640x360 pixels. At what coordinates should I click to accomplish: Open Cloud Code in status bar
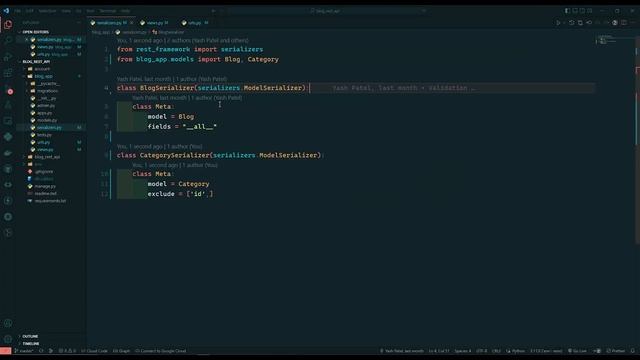point(94,351)
